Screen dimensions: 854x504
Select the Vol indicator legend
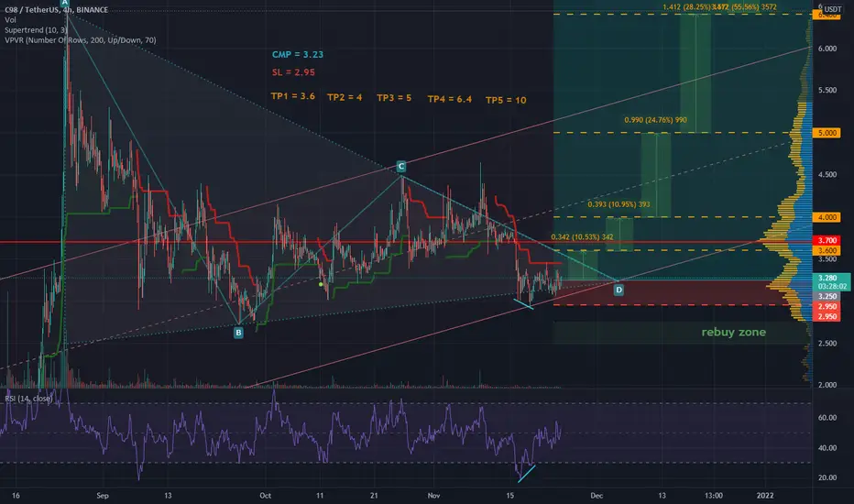(10, 19)
